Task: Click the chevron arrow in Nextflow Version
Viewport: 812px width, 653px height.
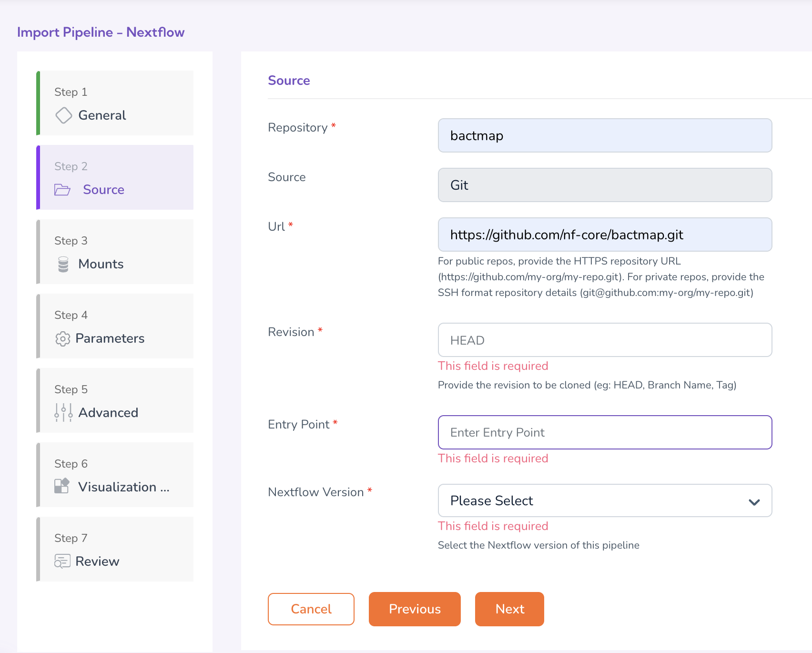Action: point(754,501)
